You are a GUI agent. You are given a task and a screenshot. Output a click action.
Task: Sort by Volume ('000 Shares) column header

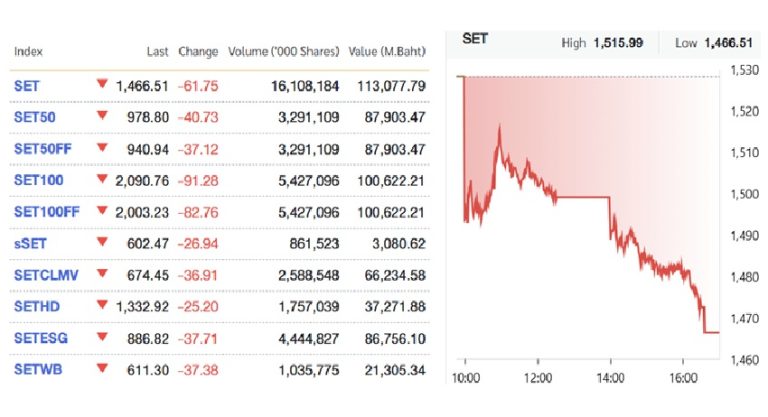(284, 51)
